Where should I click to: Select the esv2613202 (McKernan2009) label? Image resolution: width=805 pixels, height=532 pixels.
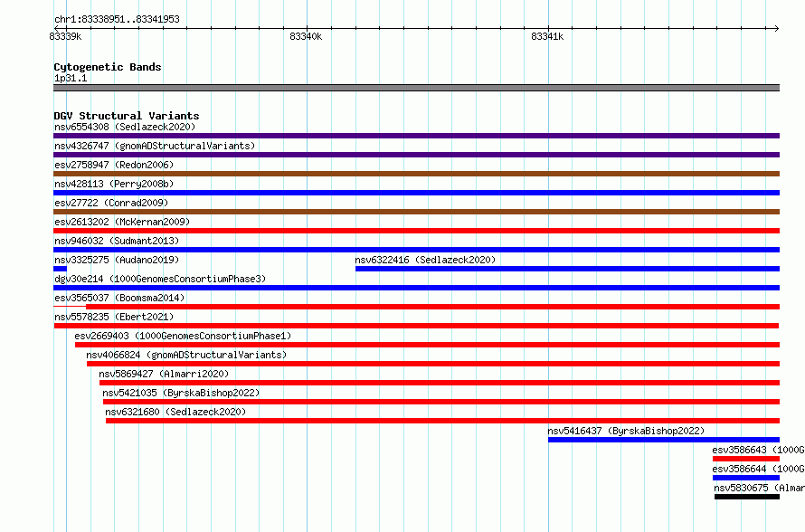tap(122, 222)
